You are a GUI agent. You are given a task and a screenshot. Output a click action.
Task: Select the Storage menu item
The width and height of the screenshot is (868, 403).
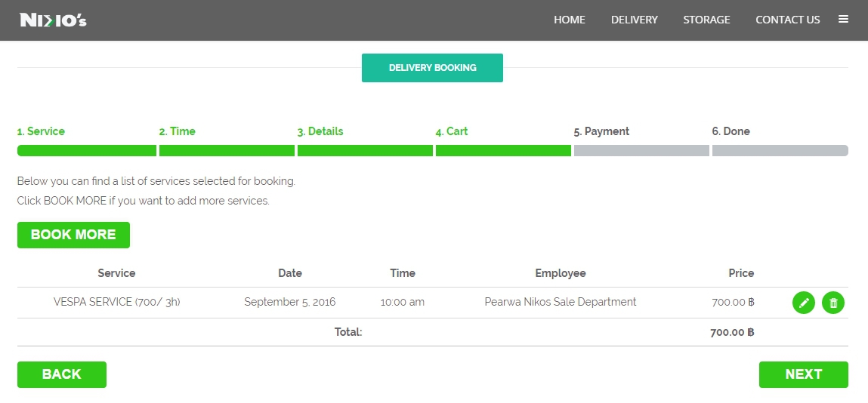706,20
